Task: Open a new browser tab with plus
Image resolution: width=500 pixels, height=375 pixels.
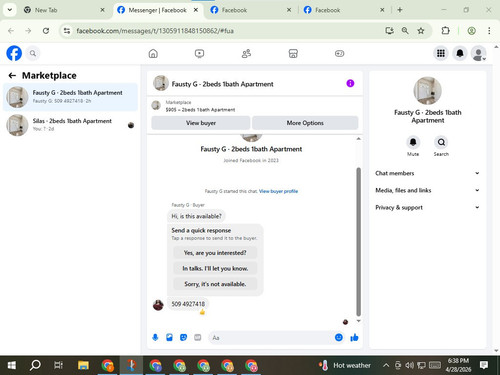Action: [x=400, y=10]
